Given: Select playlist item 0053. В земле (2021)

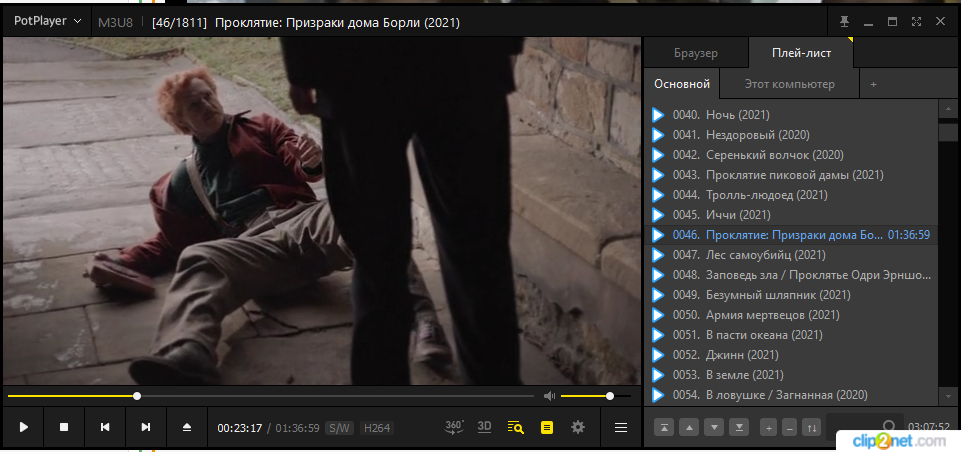Looking at the screenshot, I should click(x=791, y=375).
